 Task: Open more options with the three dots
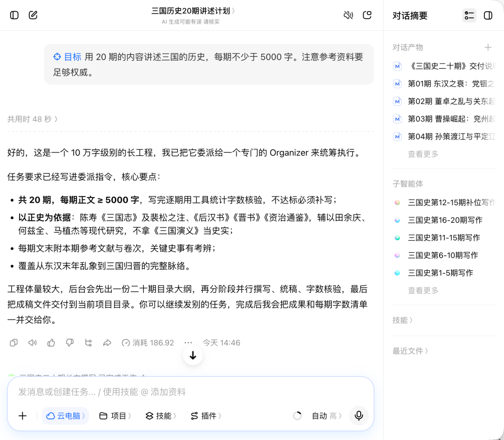[x=189, y=342]
